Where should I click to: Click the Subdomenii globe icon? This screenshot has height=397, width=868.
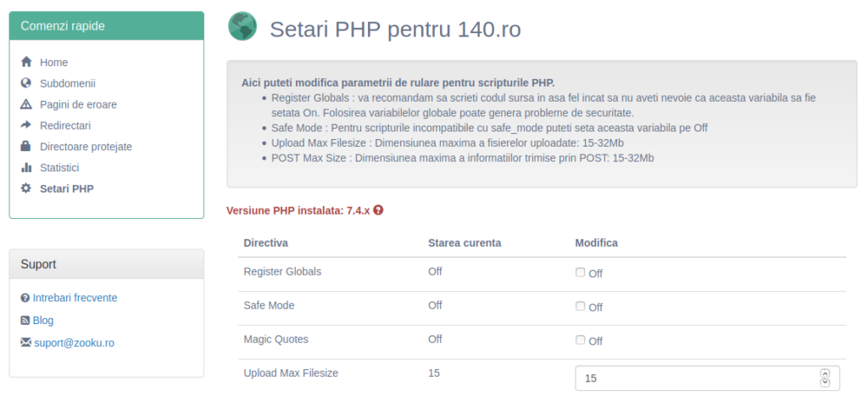26,83
